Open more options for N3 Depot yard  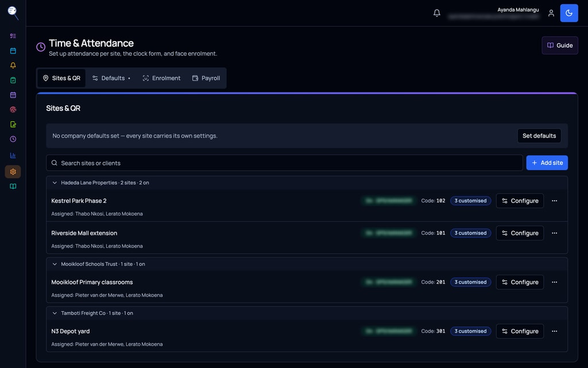pyautogui.click(x=554, y=331)
